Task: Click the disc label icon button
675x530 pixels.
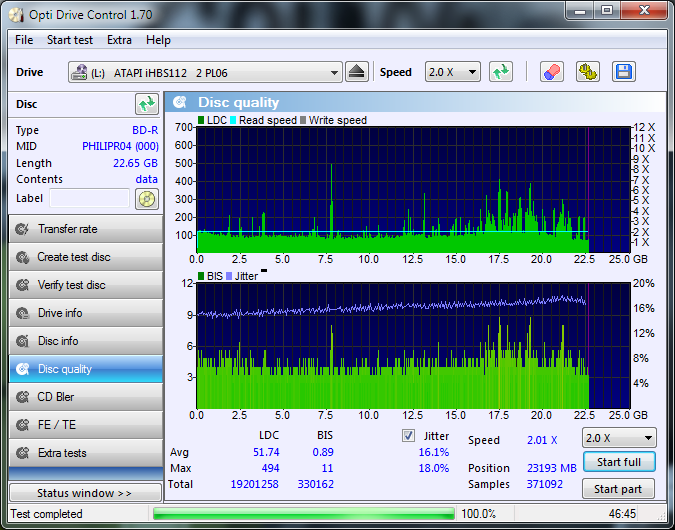Action: 147,199
